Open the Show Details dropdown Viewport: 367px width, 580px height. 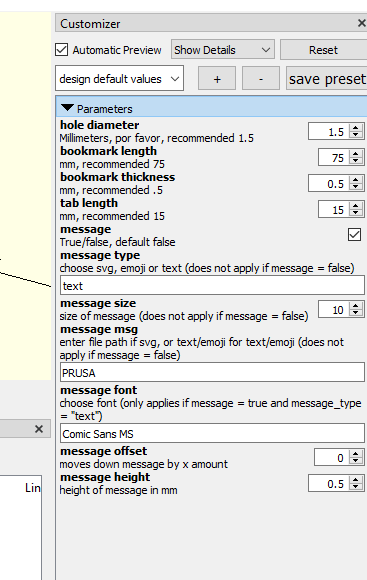click(223, 50)
